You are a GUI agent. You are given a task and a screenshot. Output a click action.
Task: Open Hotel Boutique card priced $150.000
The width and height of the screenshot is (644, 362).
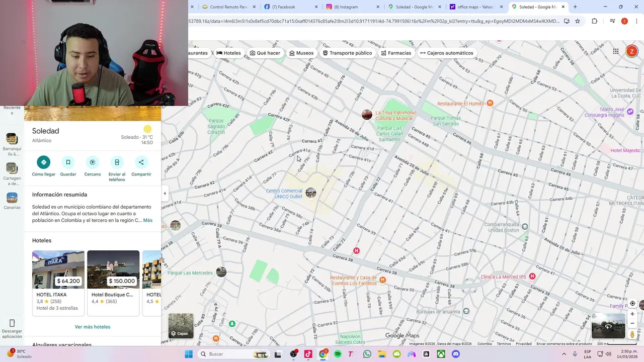[x=113, y=283]
